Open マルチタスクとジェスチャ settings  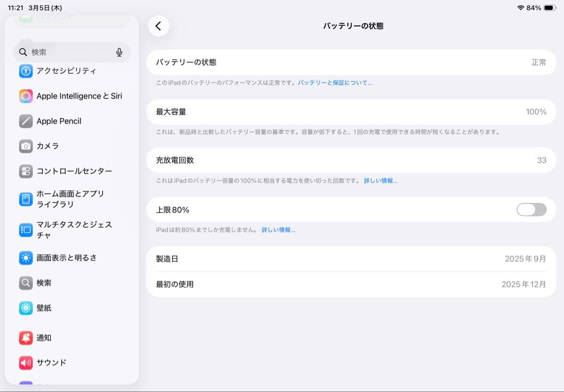[x=72, y=230]
